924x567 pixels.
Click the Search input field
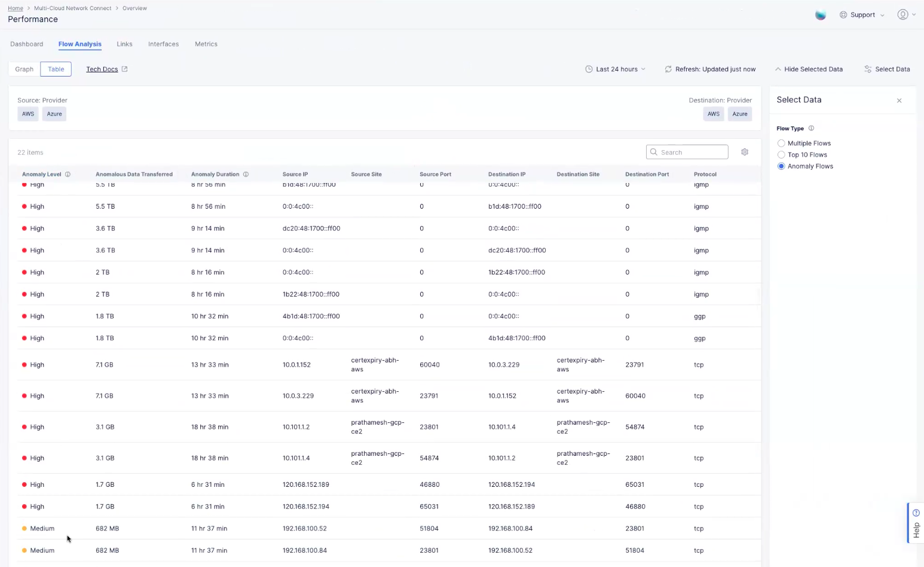coord(692,153)
